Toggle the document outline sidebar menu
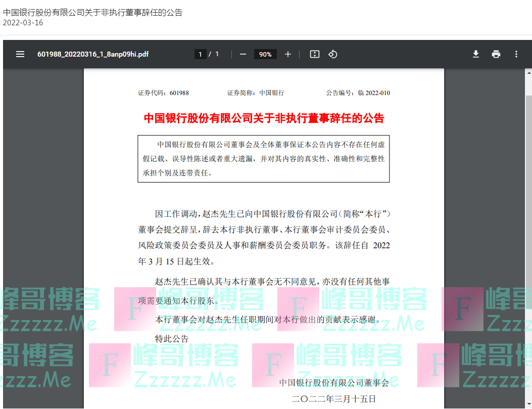532x409 pixels. coord(20,54)
